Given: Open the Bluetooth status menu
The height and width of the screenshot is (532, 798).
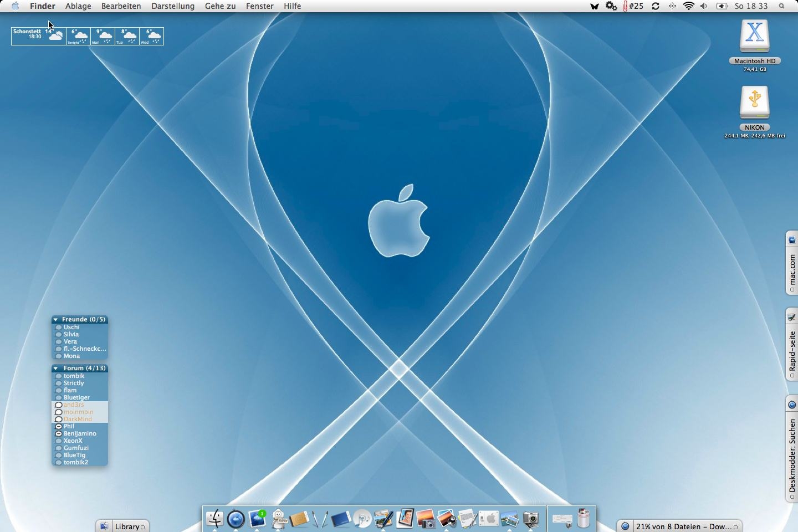Looking at the screenshot, I should click(x=672, y=6).
